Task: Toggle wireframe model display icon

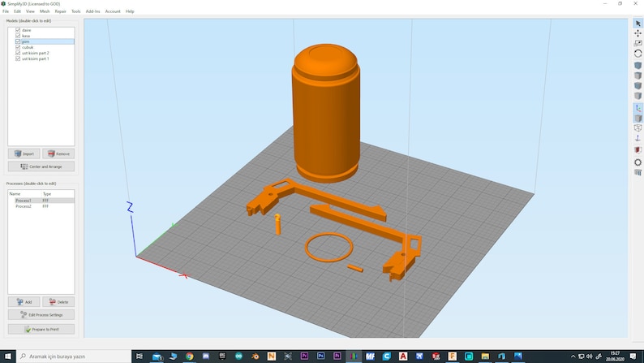Action: click(638, 128)
